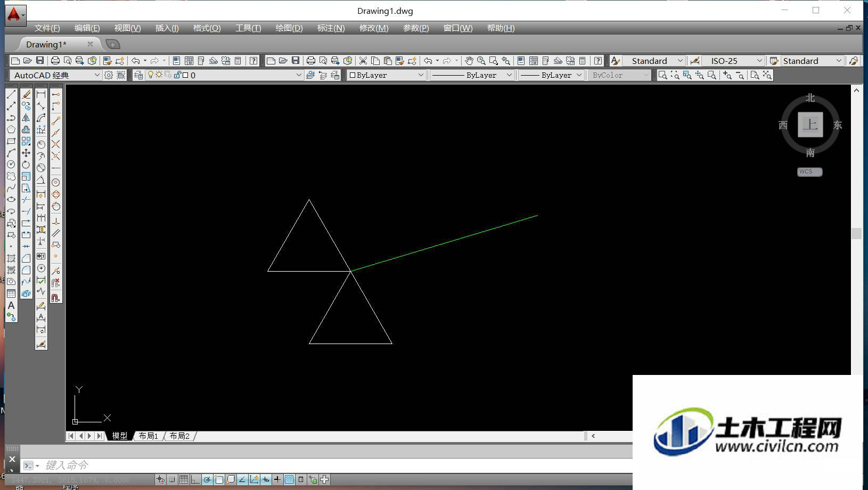Select the Explode tool
Screen dimensions: 868x490
[x=26, y=293]
